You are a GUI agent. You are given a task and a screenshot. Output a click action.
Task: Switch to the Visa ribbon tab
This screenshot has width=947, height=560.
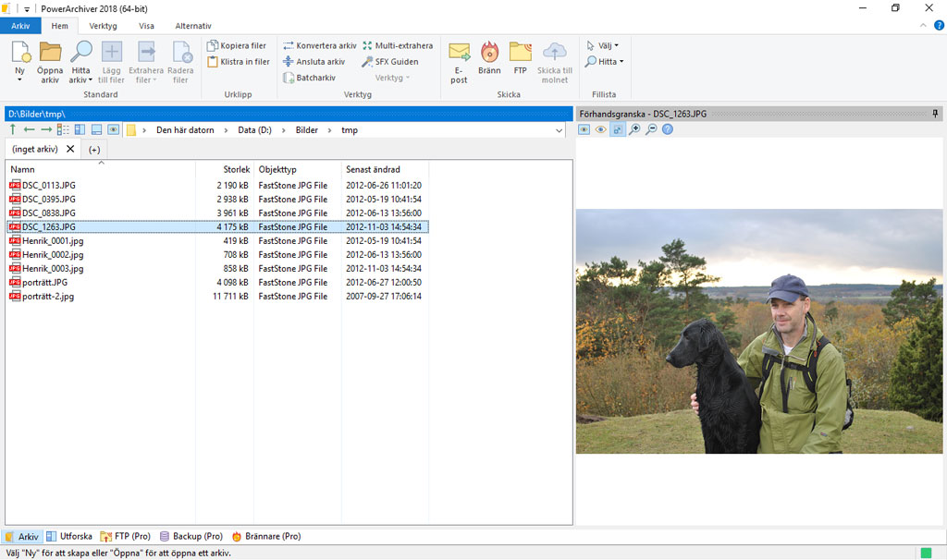[147, 26]
